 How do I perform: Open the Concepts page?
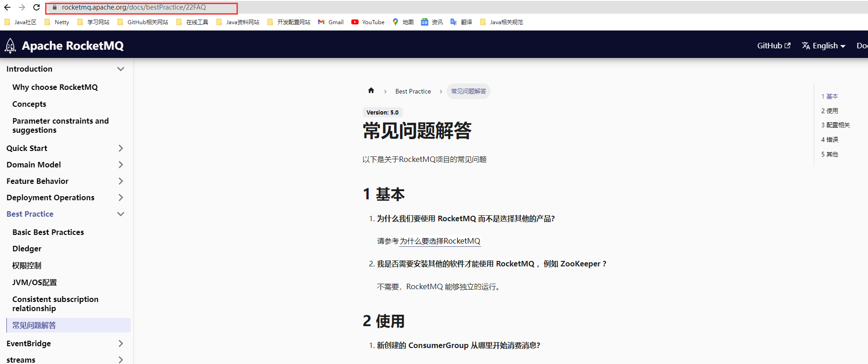(x=29, y=104)
